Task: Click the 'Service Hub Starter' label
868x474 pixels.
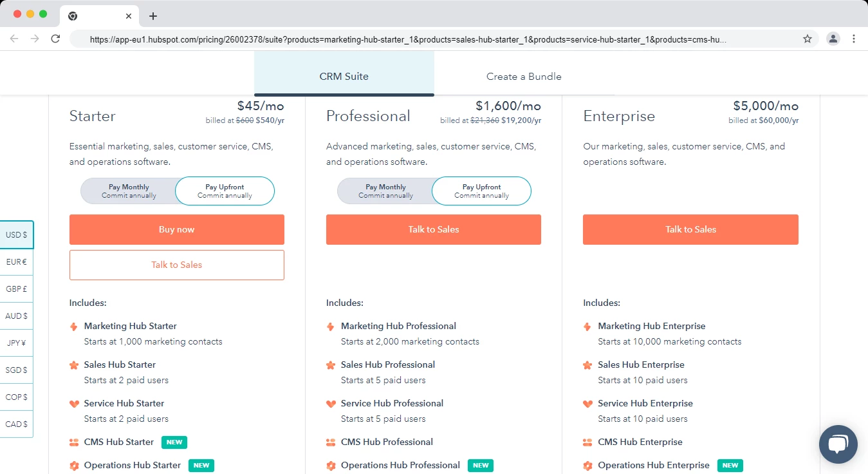Action: (x=124, y=404)
